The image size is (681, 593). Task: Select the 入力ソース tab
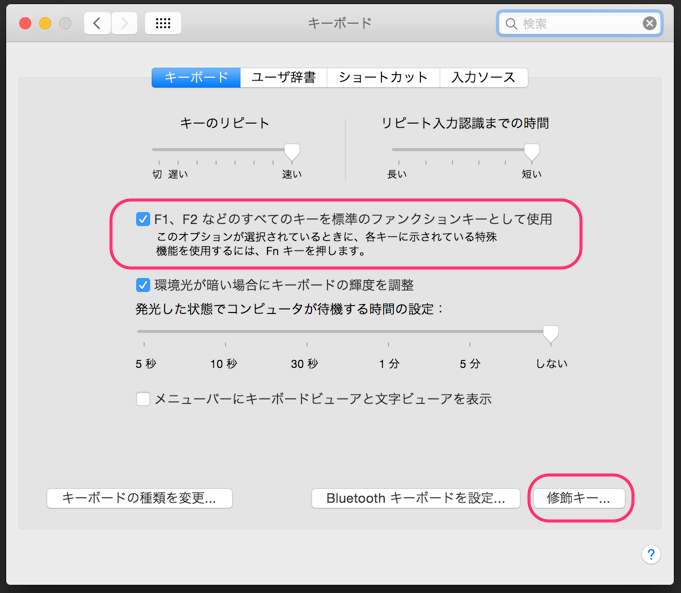(484, 77)
